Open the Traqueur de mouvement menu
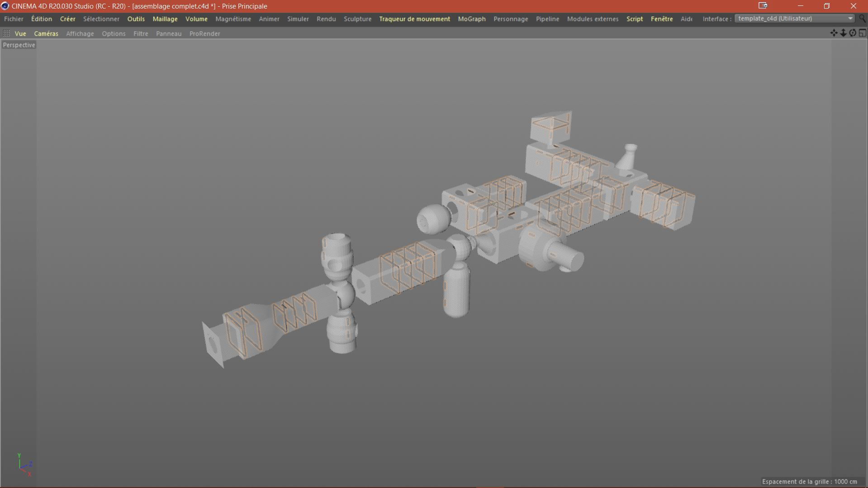 (x=414, y=19)
